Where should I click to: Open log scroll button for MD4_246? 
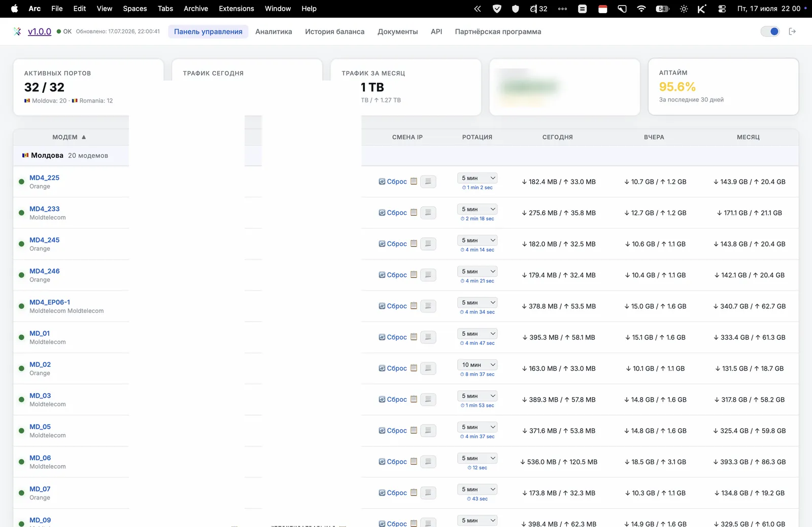(x=428, y=275)
